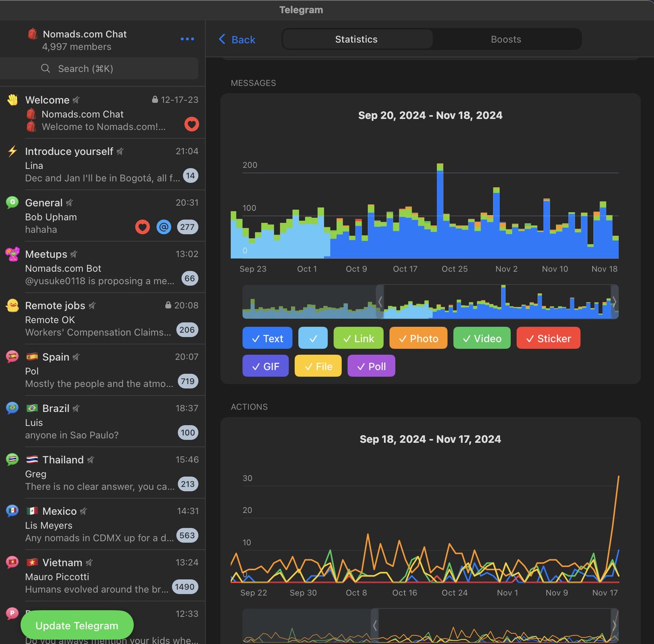Screen dimensions: 654x644
Task: Switch to the Boosts tab
Action: pyautogui.click(x=506, y=39)
